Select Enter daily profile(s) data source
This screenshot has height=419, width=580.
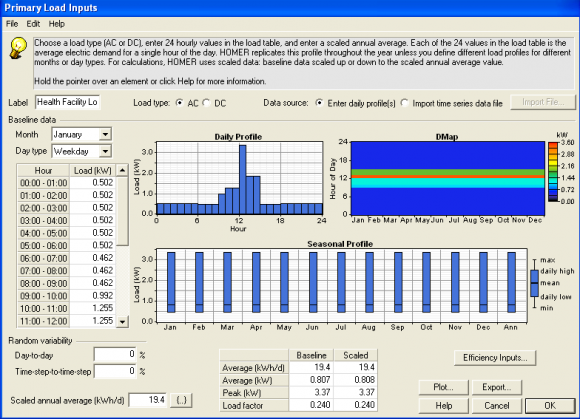tap(319, 103)
